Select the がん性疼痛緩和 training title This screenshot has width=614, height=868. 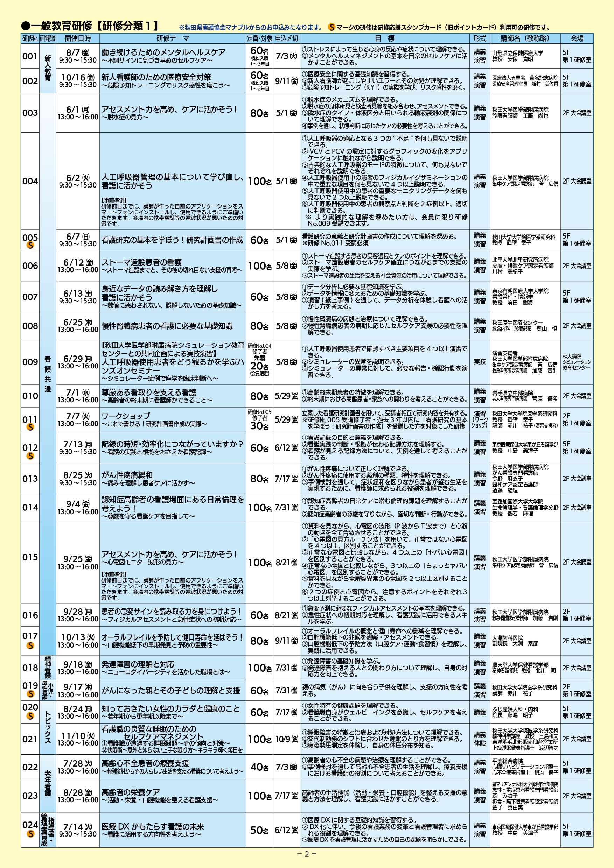click(x=127, y=475)
